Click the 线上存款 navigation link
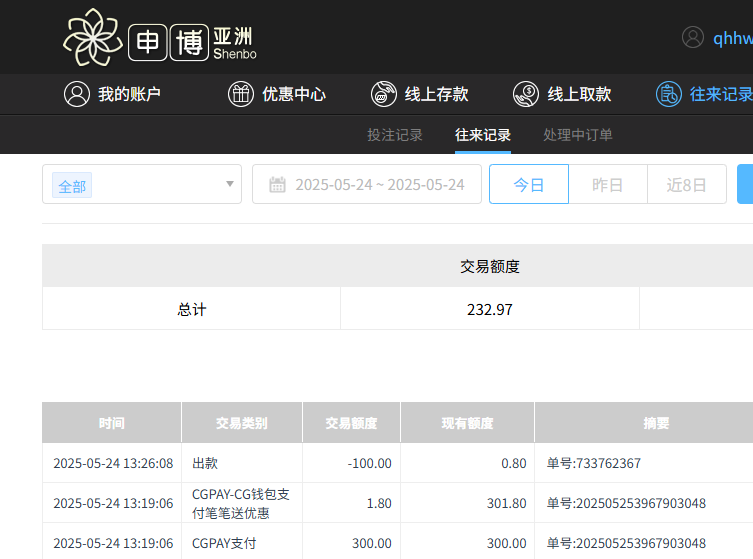 click(x=436, y=94)
